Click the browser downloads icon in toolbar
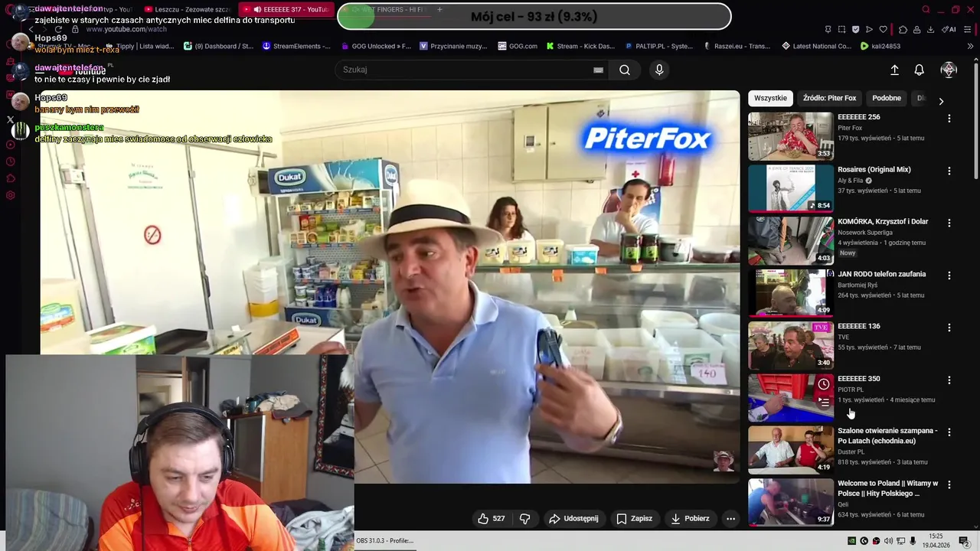This screenshot has width=980, height=551. coord(930,29)
